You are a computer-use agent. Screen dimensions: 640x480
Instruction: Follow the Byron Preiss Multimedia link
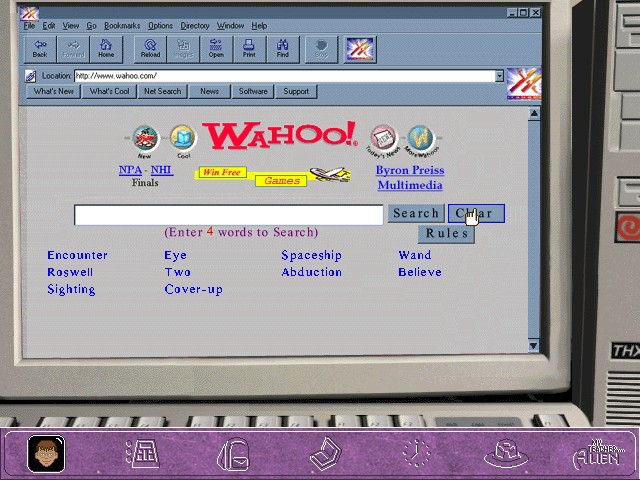click(x=410, y=178)
